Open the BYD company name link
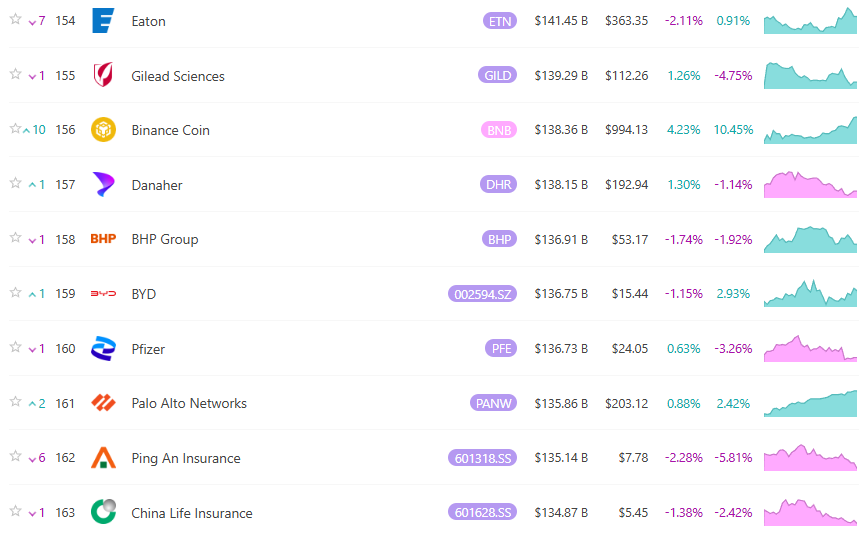Viewport: 865px width, 535px height. (144, 294)
